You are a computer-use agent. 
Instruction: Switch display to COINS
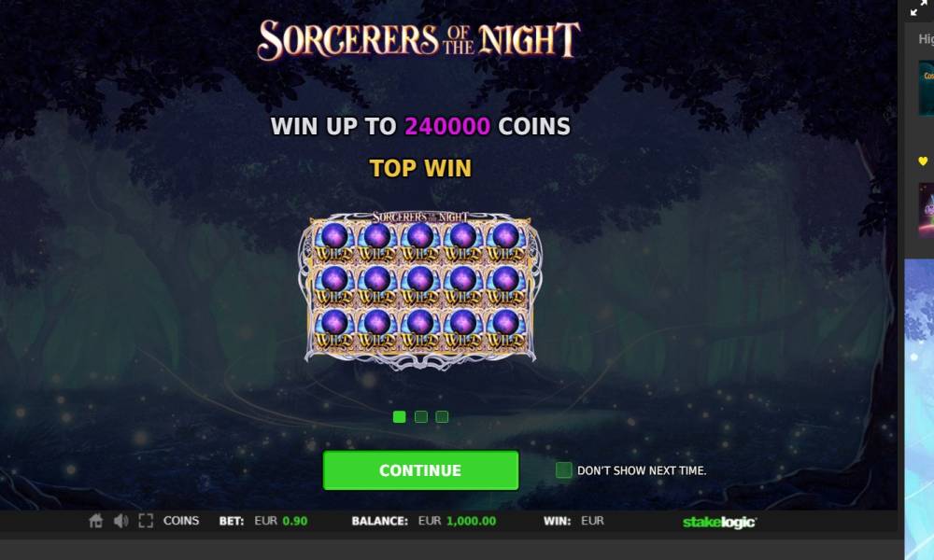[181, 521]
